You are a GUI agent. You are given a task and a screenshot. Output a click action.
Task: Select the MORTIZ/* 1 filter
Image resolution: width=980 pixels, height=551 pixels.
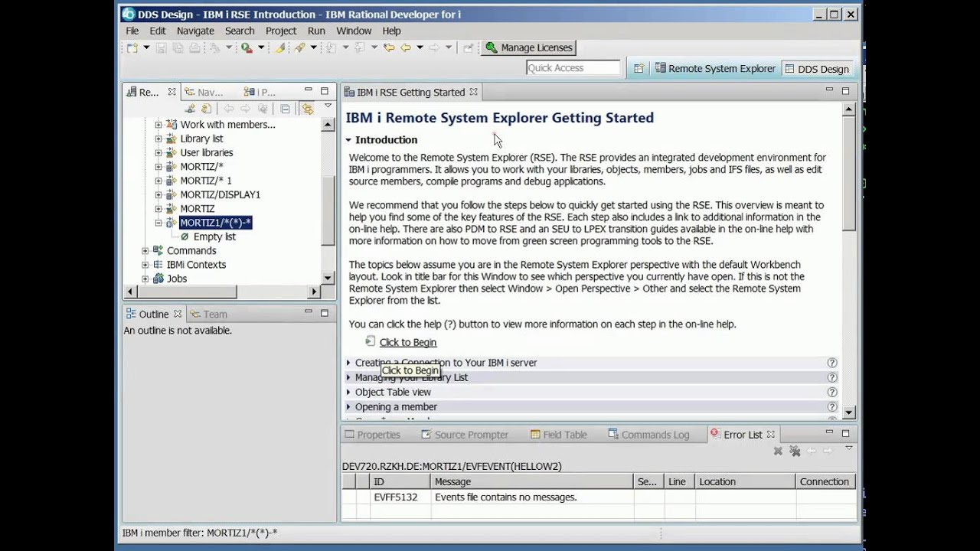pos(205,181)
